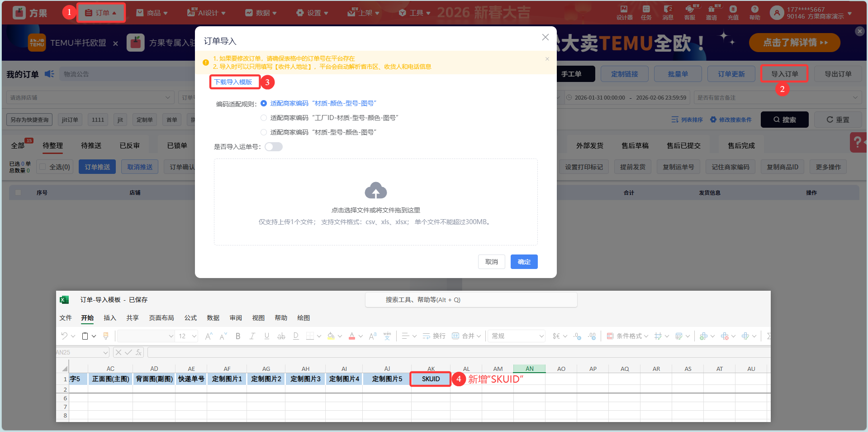Open the 公式 ribbon tab
This screenshot has height=432, width=868.
[190, 318]
